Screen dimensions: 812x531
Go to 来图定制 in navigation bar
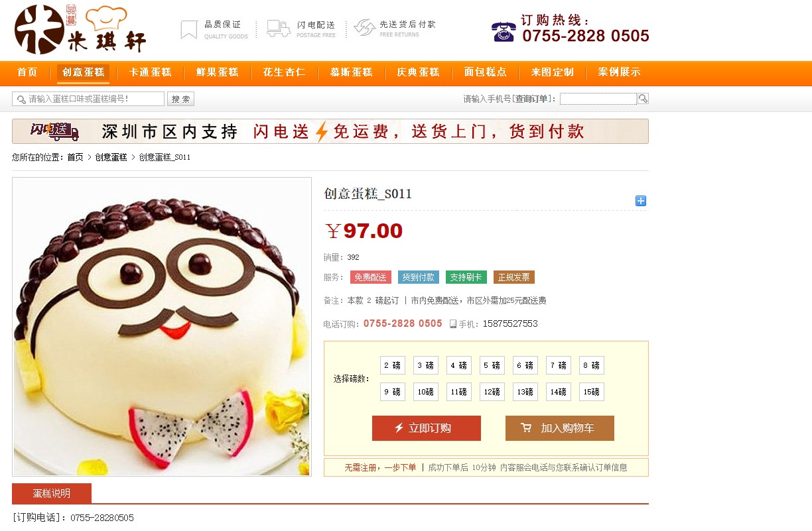point(552,72)
